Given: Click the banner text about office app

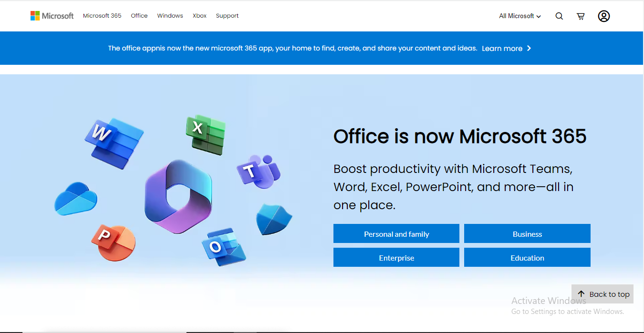Looking at the screenshot, I should click(292, 48).
